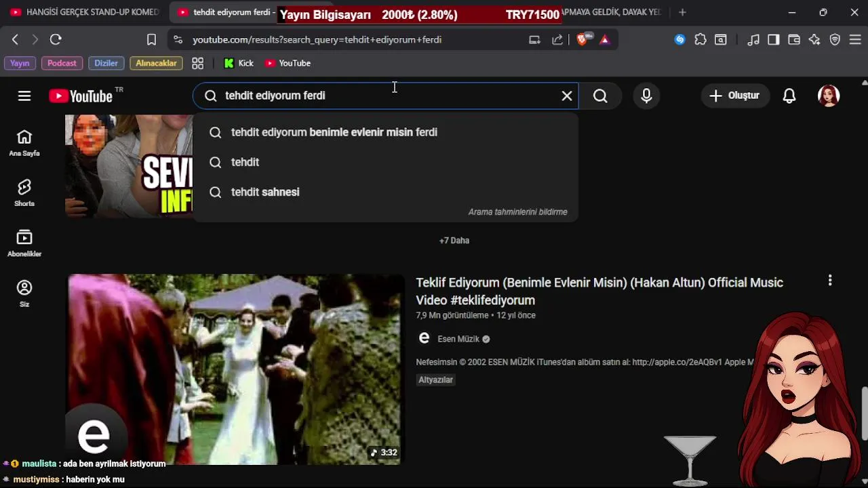Image resolution: width=868 pixels, height=488 pixels.
Task: Click the share icon in the address bar
Action: pyautogui.click(x=557, y=39)
